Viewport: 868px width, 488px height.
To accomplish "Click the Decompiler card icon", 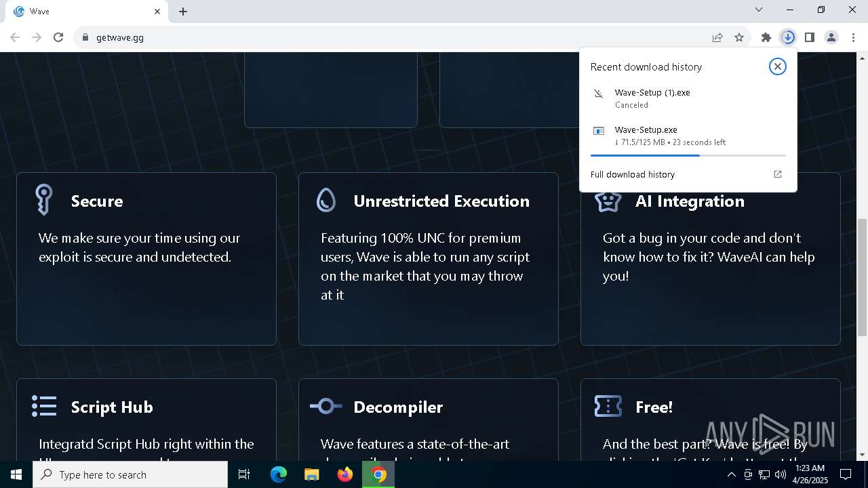I will click(x=326, y=406).
